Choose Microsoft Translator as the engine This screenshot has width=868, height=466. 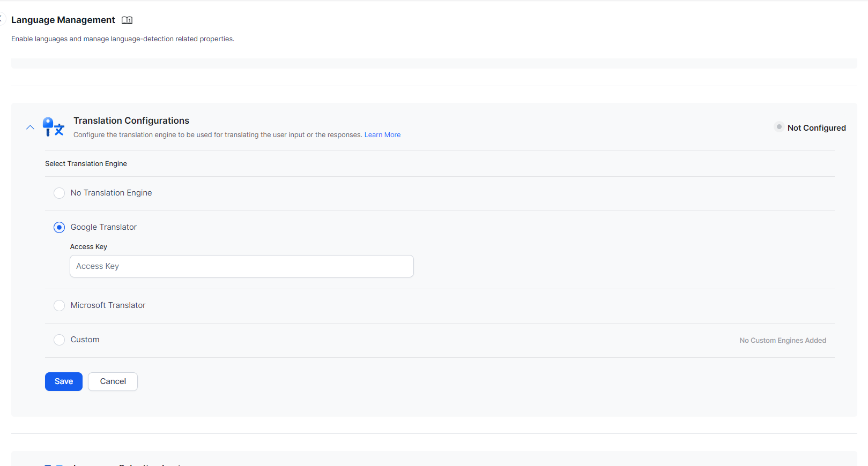click(x=60, y=305)
